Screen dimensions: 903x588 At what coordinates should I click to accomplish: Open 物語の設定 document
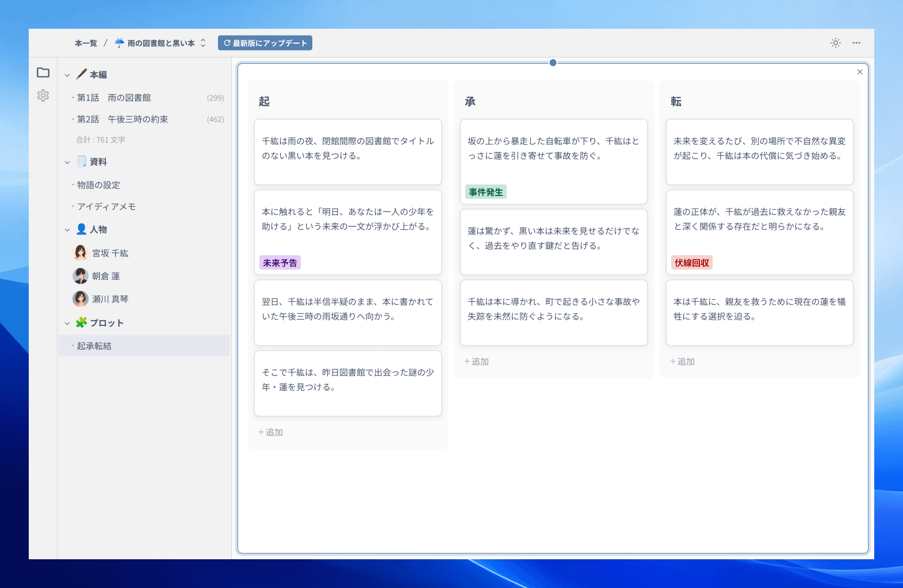pos(144,185)
